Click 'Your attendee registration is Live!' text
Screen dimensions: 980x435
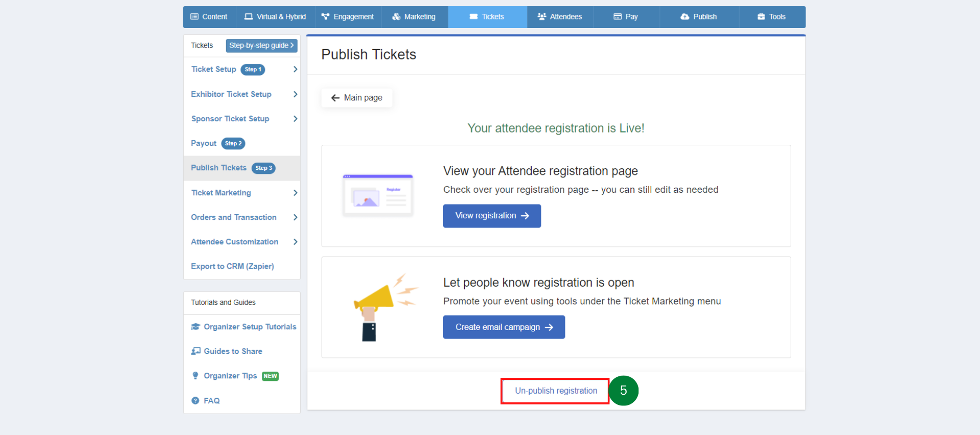click(x=556, y=128)
